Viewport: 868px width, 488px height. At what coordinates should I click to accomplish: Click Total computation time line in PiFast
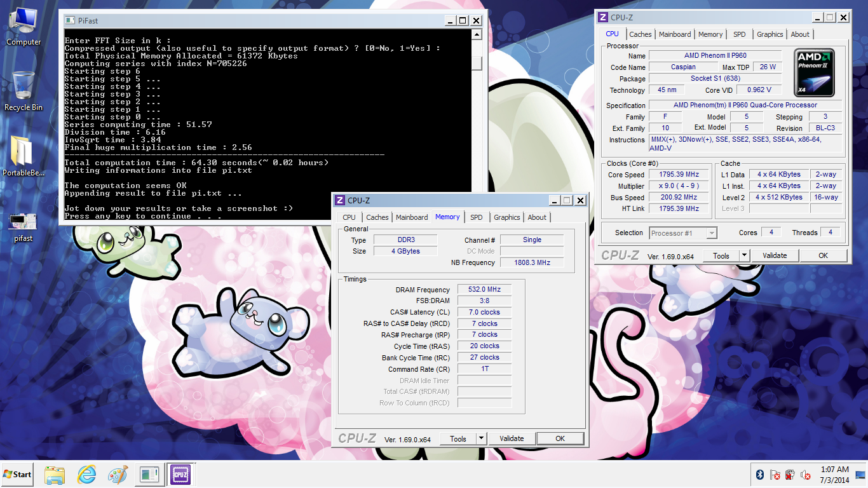196,163
